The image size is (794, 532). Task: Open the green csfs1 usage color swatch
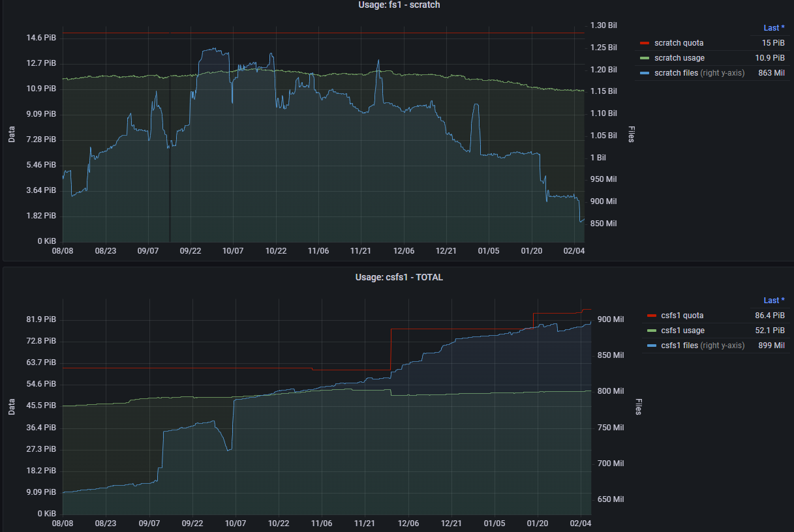651,331
